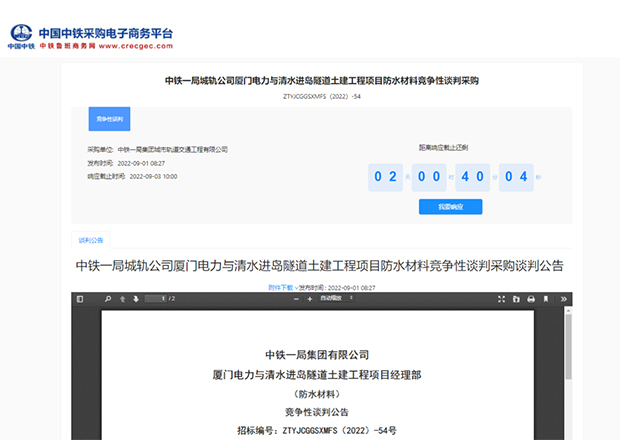Switch PDF to presentation fullscreen mode
Screen dimensions: 620x440
pos(501,299)
